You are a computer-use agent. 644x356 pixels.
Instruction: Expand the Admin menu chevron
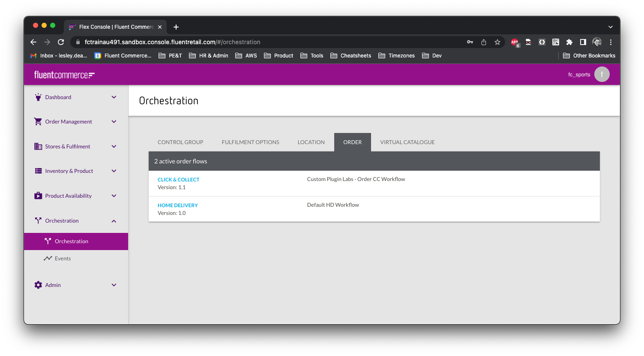pyautogui.click(x=114, y=285)
